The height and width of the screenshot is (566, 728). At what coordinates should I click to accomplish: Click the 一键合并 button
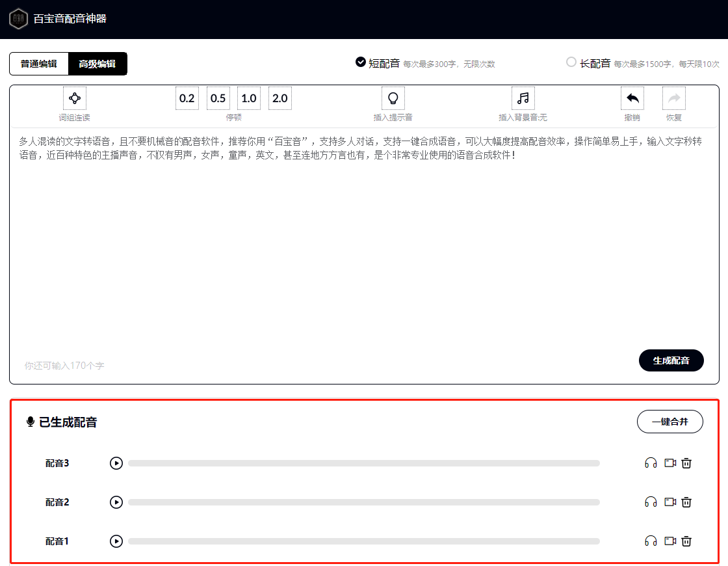click(x=670, y=422)
